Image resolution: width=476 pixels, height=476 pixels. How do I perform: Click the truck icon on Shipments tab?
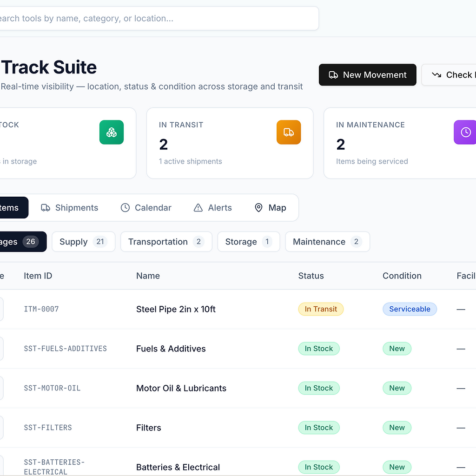point(46,208)
